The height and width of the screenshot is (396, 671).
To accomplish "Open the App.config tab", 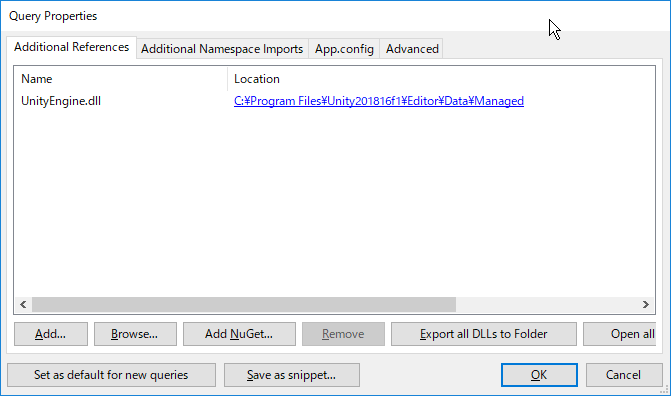I will coord(344,49).
